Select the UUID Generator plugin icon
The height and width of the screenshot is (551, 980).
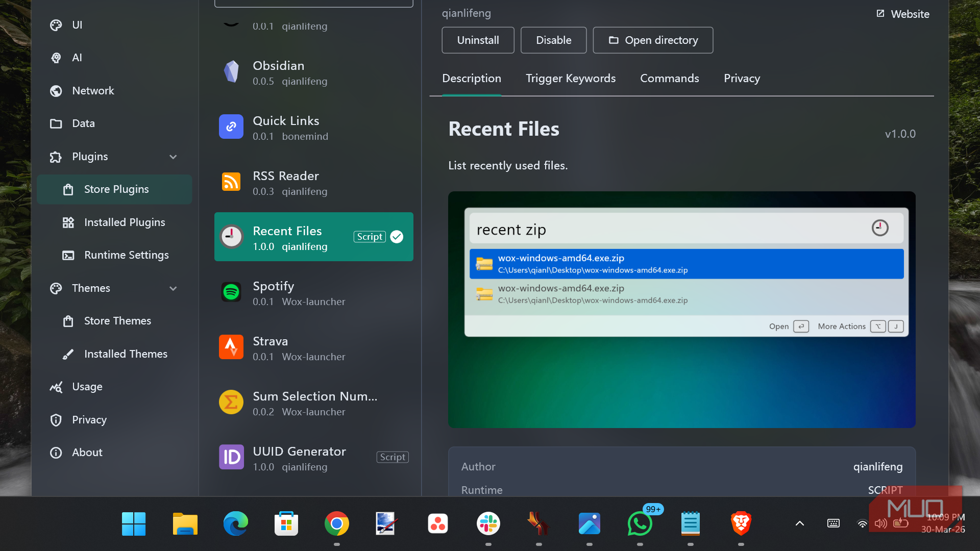[x=231, y=457]
